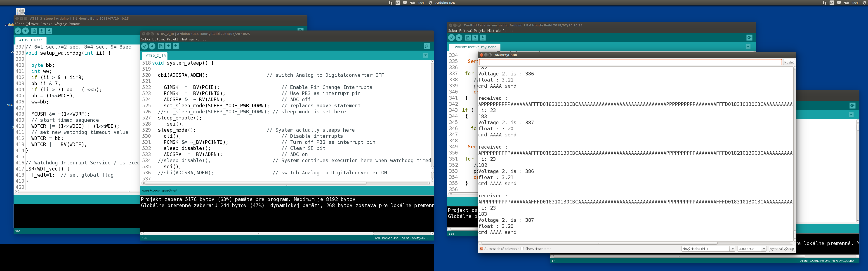
Task: Click New icon in TwoPortReceive_my_nano toolbar
Action: pyautogui.click(x=468, y=38)
